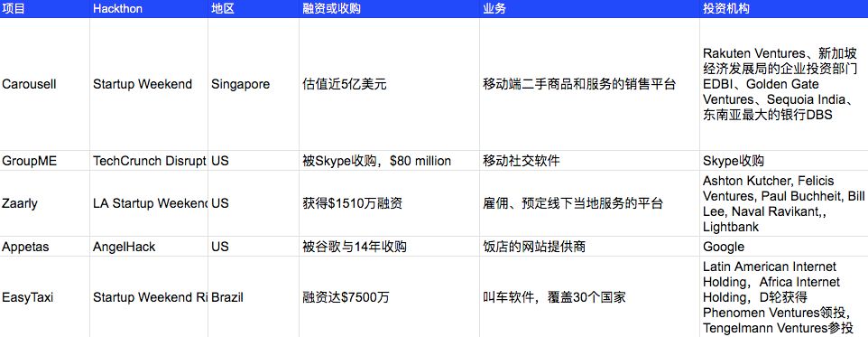Select the 移动端二手商品和服务的销售平台 cell
The image size is (868, 337).
(589, 84)
